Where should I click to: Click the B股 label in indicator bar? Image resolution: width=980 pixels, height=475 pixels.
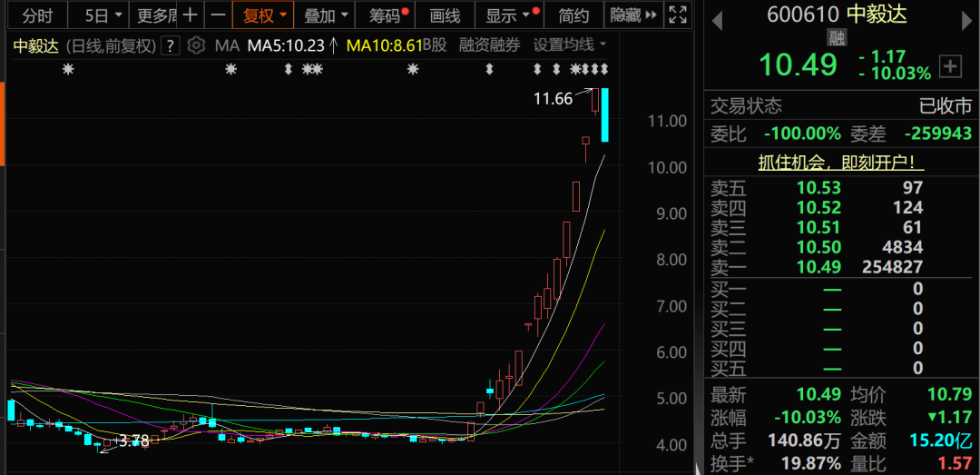[x=435, y=45]
